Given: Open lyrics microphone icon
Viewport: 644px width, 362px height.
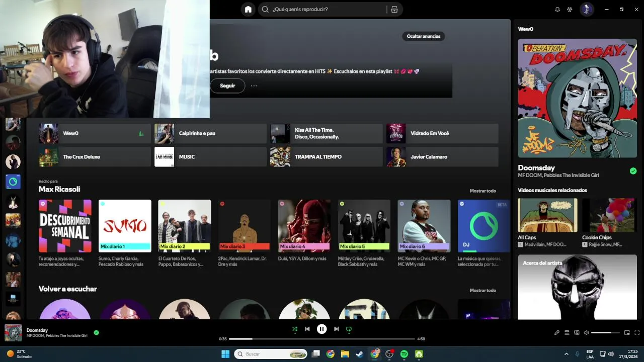Looking at the screenshot, I should click(x=557, y=332).
